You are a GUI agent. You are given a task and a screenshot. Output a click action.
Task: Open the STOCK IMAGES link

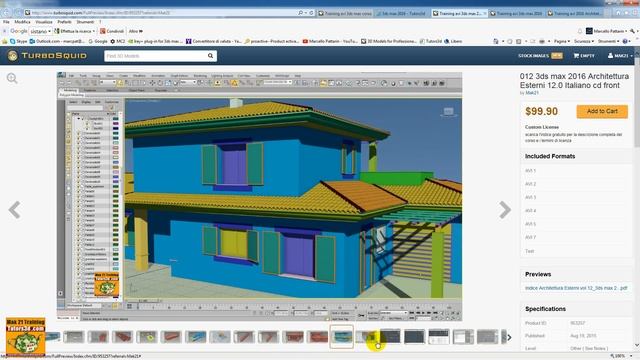coord(533,56)
